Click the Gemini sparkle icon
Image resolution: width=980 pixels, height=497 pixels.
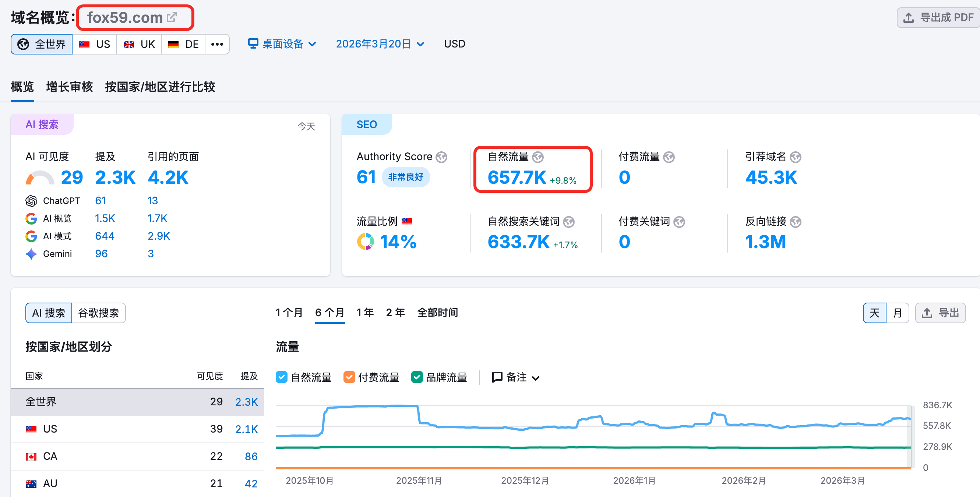[31, 254]
